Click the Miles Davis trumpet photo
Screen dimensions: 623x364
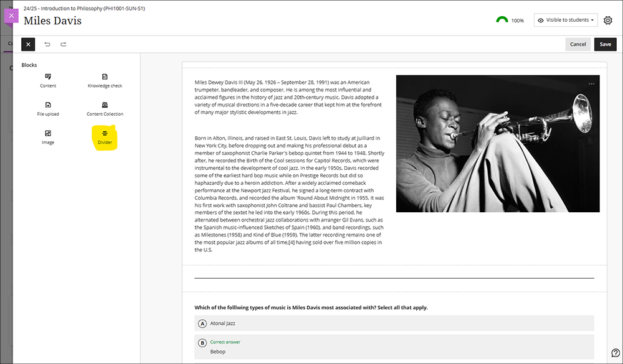(498, 144)
